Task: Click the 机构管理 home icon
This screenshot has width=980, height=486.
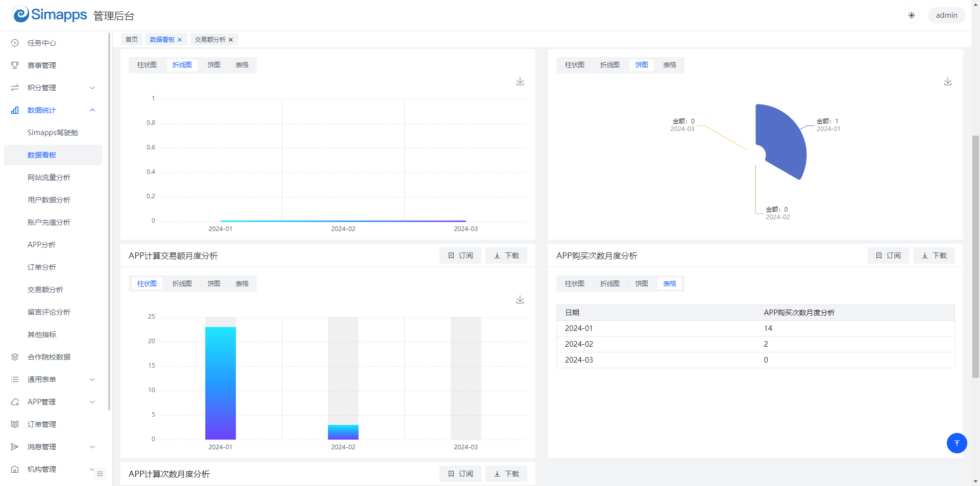Action: coord(15,469)
